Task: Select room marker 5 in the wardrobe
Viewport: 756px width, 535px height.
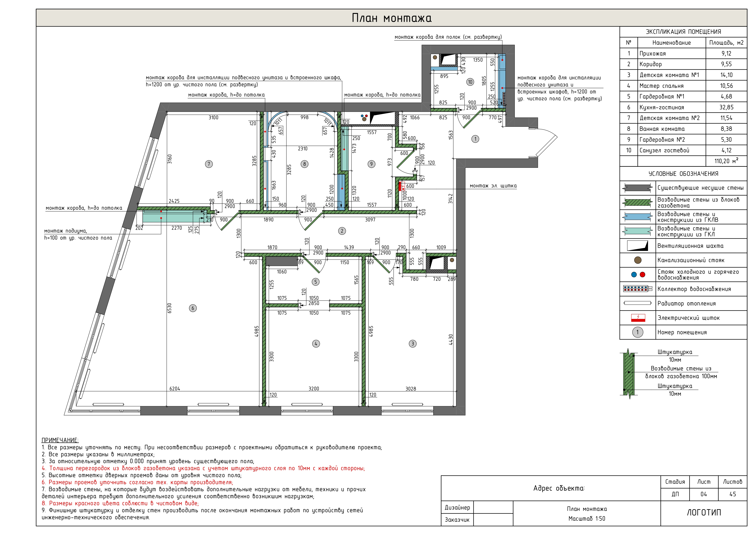Action: point(315,282)
